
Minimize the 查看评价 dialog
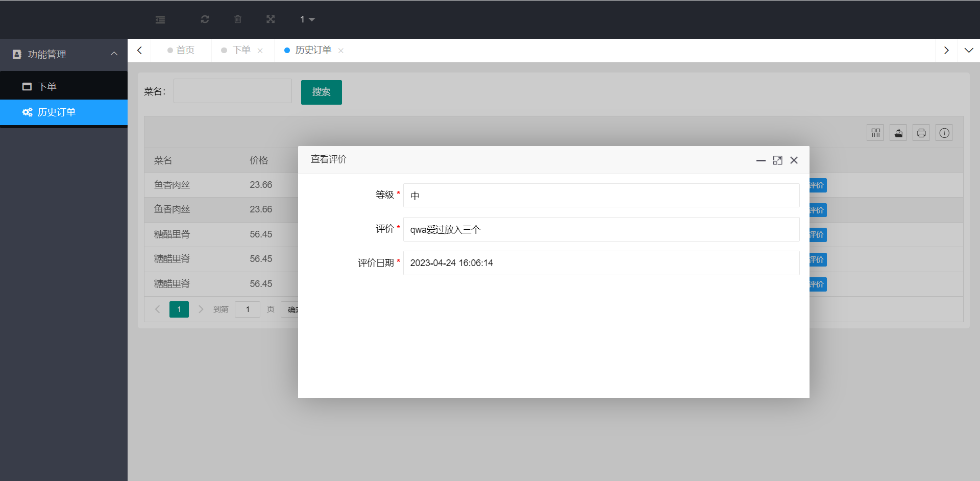coord(761,160)
